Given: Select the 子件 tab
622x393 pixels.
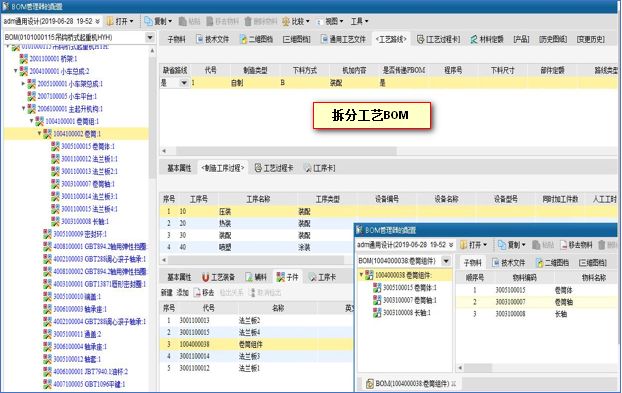Looking at the screenshot, I should coord(288,277).
